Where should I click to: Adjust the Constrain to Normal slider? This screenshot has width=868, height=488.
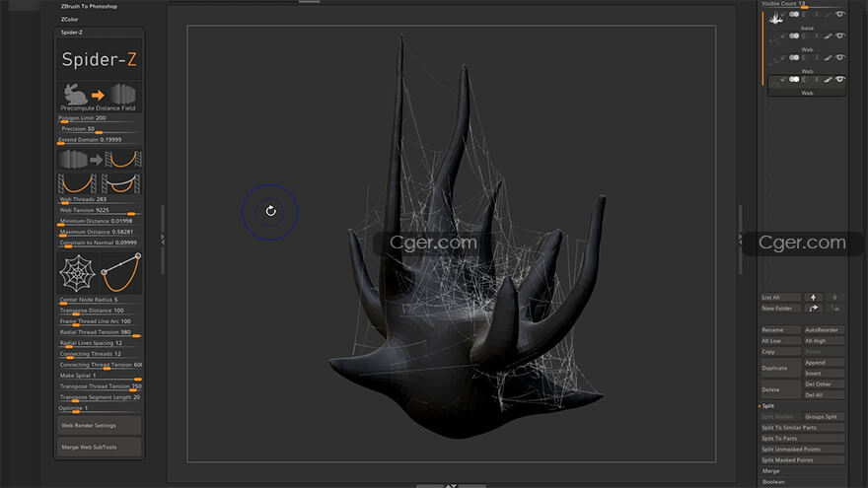[100, 243]
